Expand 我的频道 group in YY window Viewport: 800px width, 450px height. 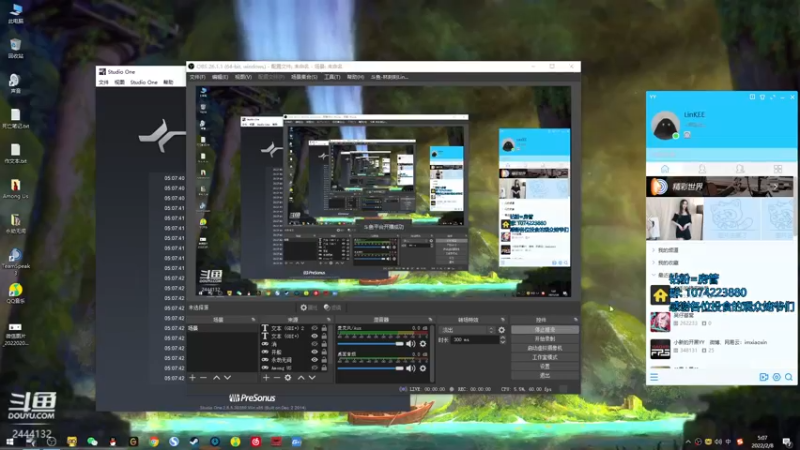coord(654,250)
